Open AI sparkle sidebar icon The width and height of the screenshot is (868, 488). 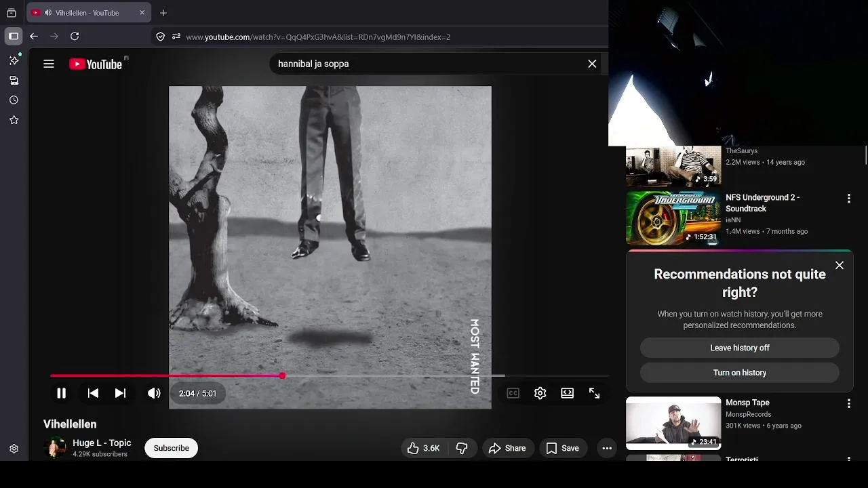tap(14, 60)
